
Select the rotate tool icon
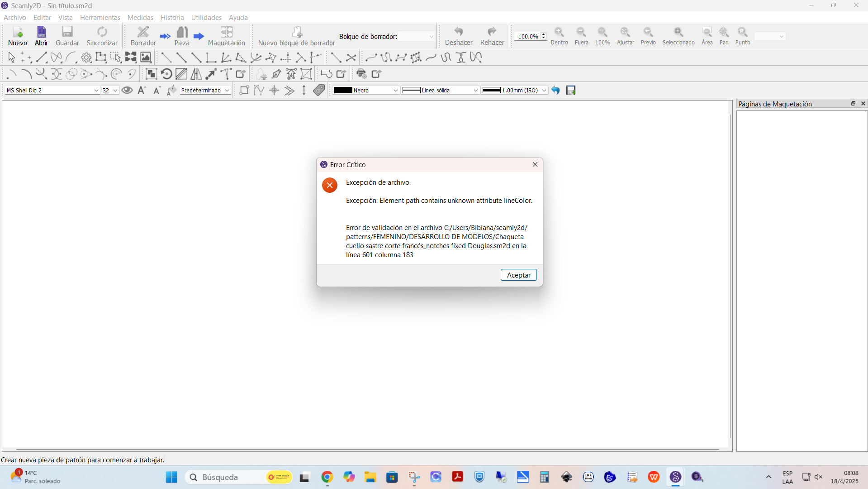pyautogui.click(x=166, y=74)
